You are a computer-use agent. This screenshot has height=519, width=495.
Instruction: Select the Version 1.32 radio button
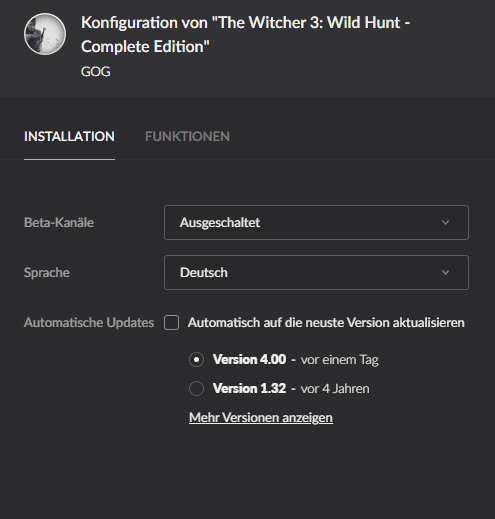[x=196, y=388]
